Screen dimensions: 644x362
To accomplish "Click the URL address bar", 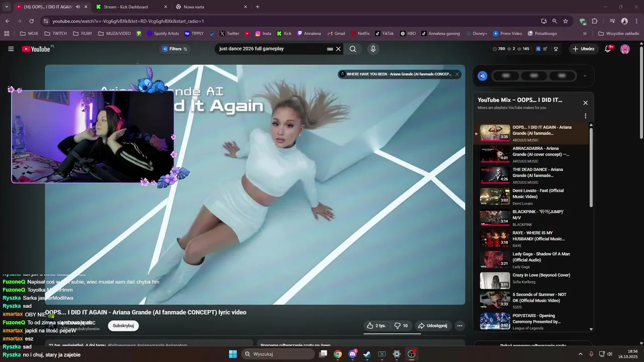I will 292,21.
